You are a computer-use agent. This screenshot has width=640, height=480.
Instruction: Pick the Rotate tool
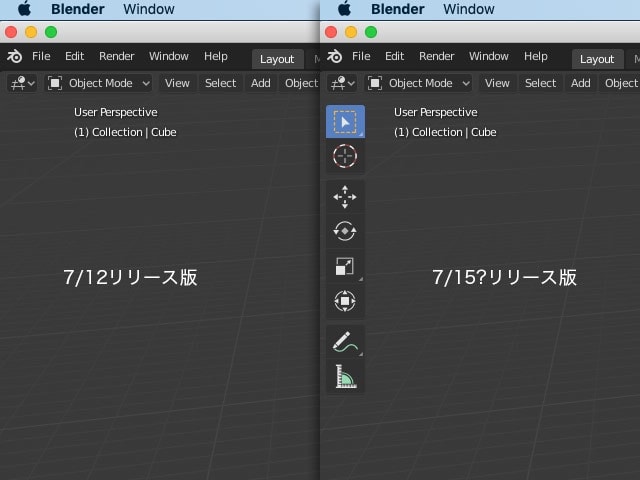[x=345, y=231]
